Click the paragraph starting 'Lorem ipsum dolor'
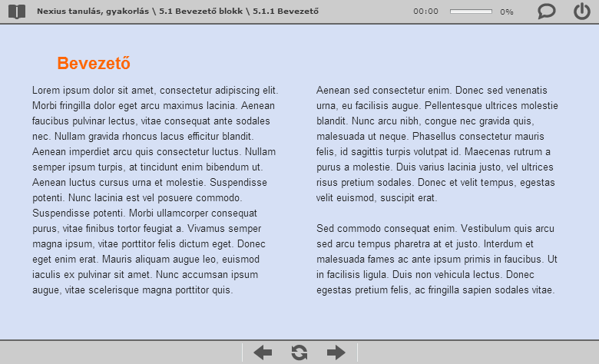 coord(155,190)
